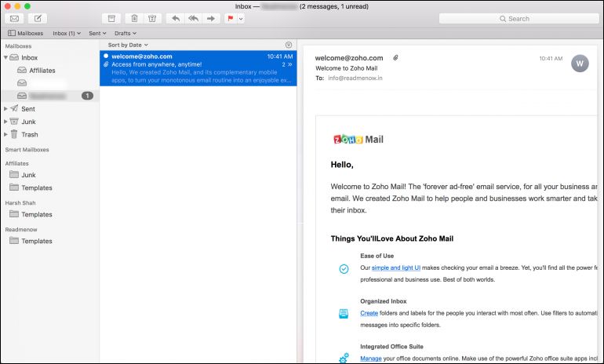Flag the selected message
This screenshot has height=364, width=604.
click(x=231, y=19)
